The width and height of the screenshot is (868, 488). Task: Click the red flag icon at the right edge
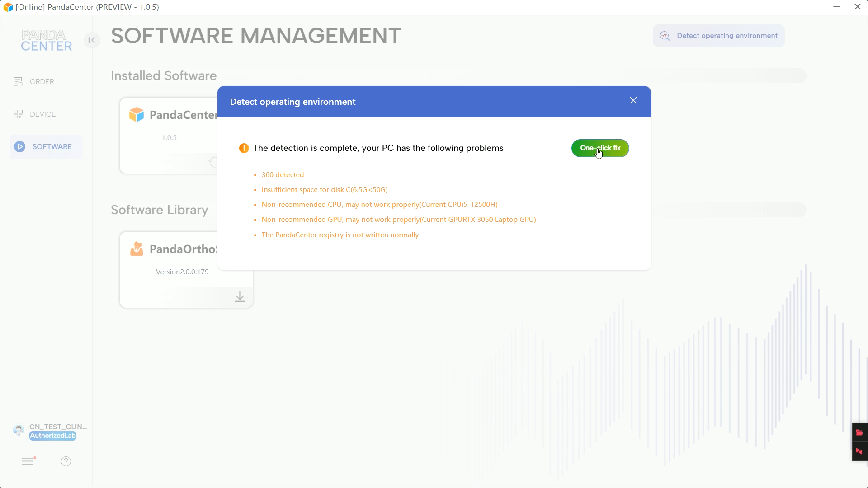[x=859, y=451]
